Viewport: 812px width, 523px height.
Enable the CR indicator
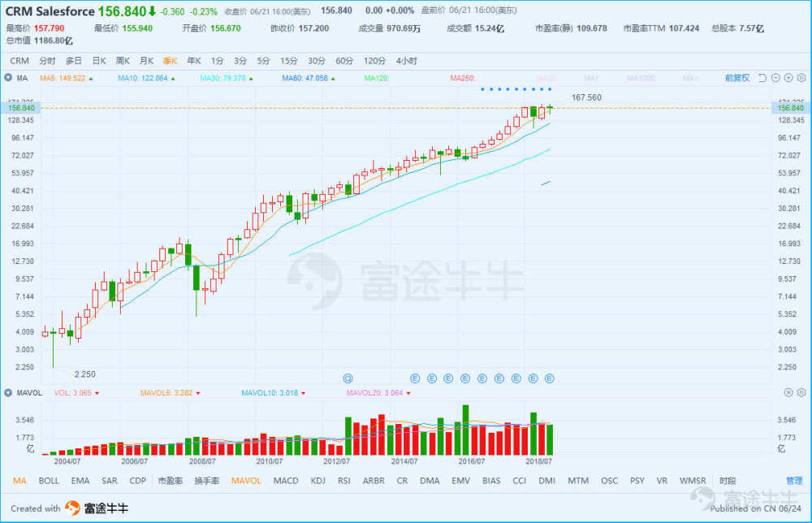point(402,481)
